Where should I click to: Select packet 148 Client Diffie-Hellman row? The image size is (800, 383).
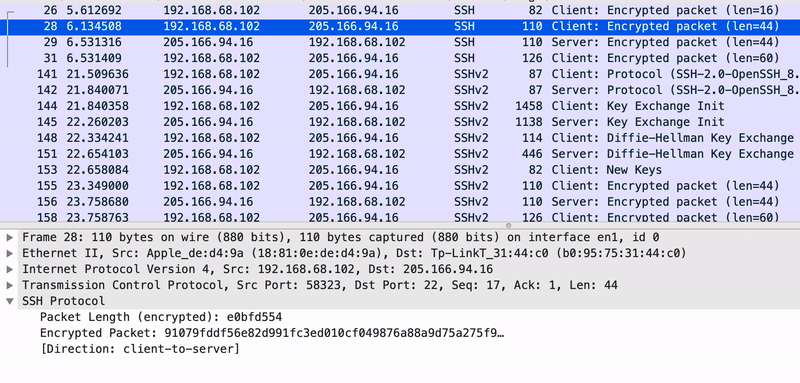tap(400, 138)
